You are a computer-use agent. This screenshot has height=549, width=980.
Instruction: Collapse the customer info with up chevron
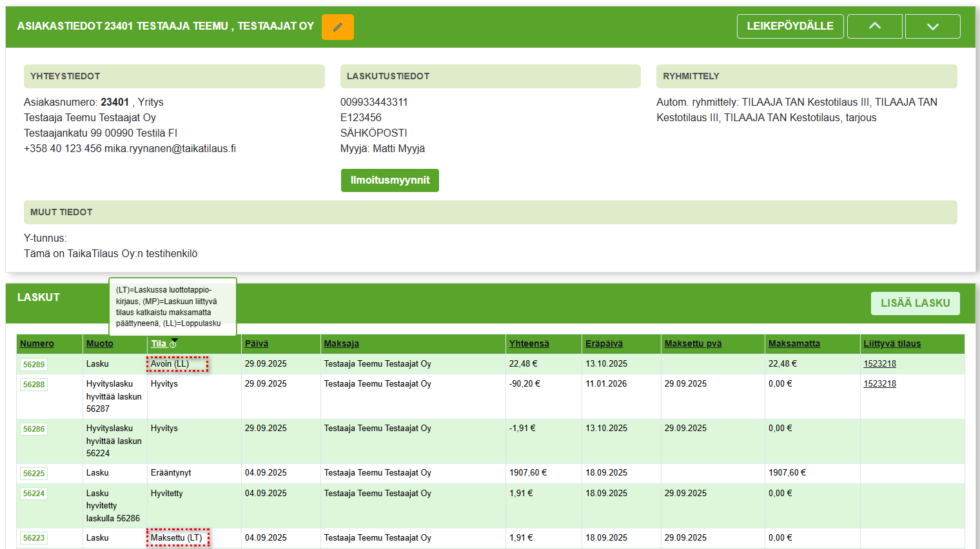874,26
